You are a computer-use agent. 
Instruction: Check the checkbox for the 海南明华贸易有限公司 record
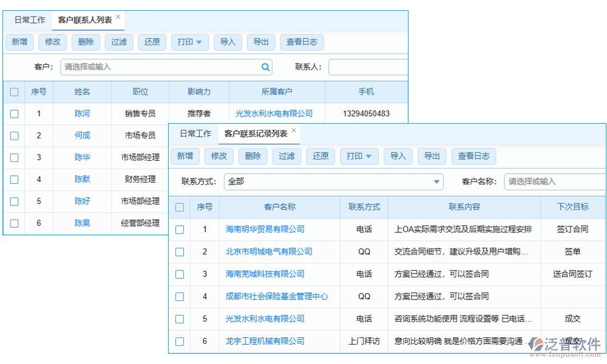(179, 229)
